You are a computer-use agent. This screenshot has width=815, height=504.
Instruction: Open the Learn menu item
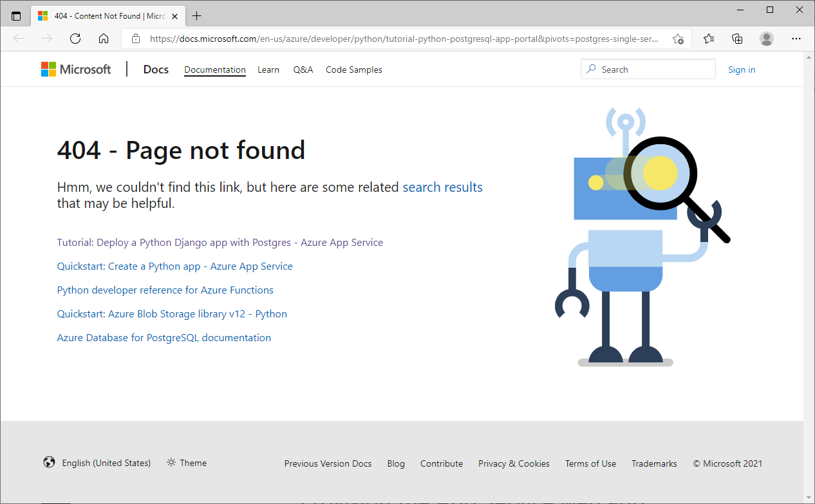[268, 70]
